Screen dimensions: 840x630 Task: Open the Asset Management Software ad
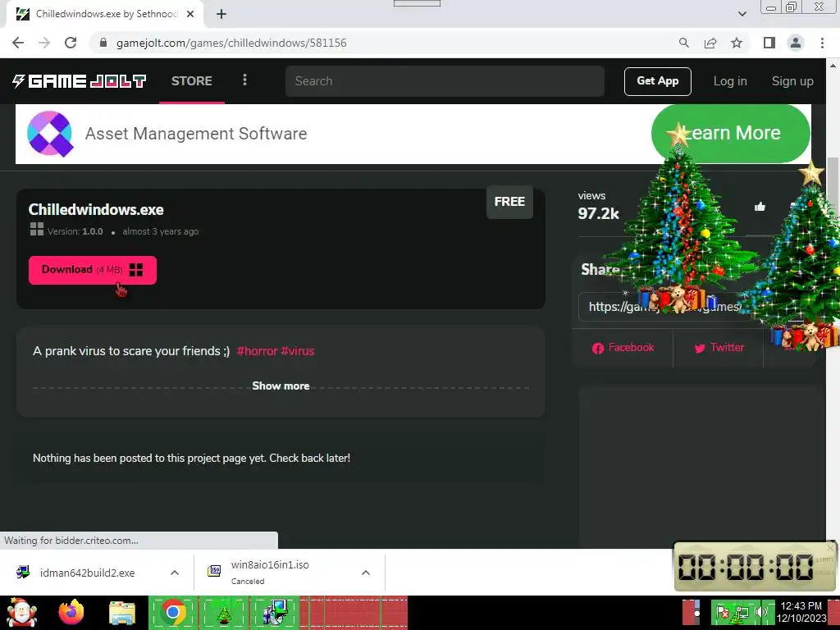tap(196, 134)
